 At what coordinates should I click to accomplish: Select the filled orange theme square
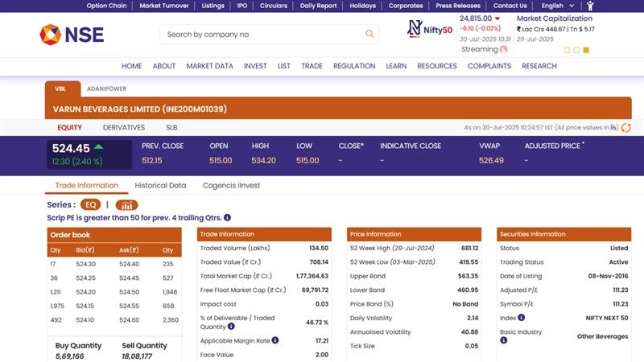tap(586, 50)
